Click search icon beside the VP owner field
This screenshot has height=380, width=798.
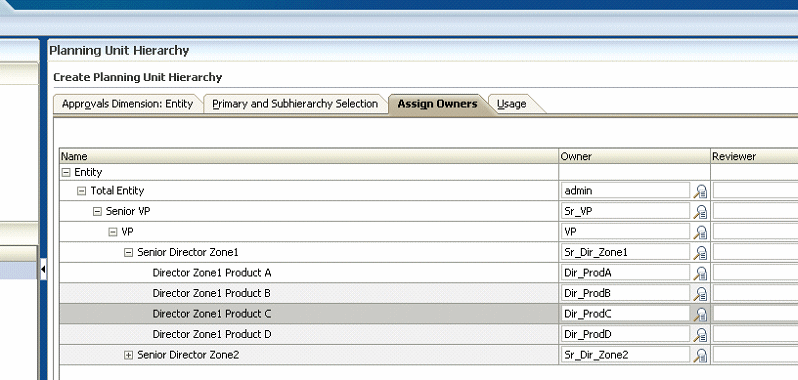click(700, 232)
